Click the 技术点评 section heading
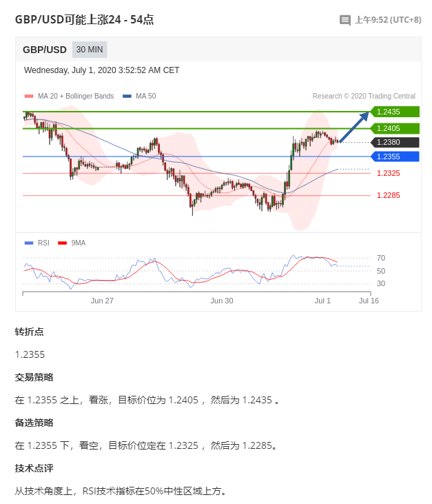The image size is (432, 504). coord(34,468)
